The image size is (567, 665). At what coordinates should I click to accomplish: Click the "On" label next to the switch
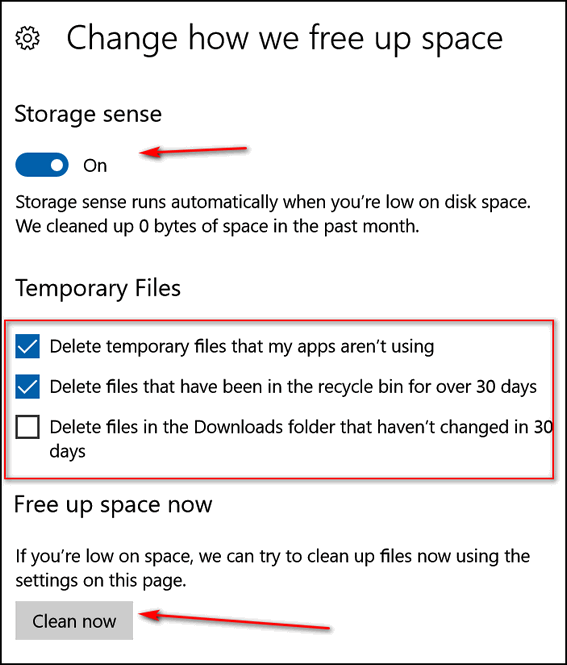tap(95, 166)
